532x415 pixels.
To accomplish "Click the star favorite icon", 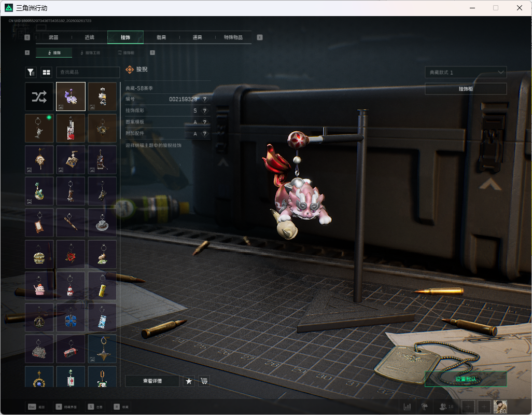I will [x=189, y=381].
